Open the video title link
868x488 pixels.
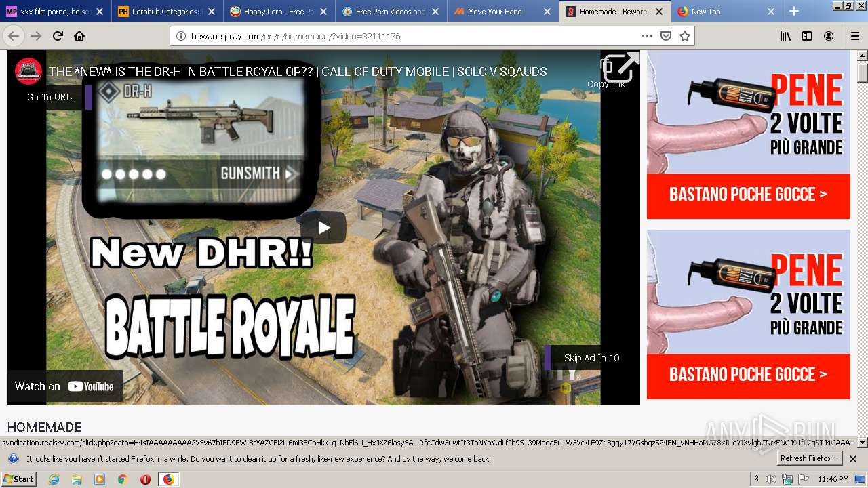[298, 71]
